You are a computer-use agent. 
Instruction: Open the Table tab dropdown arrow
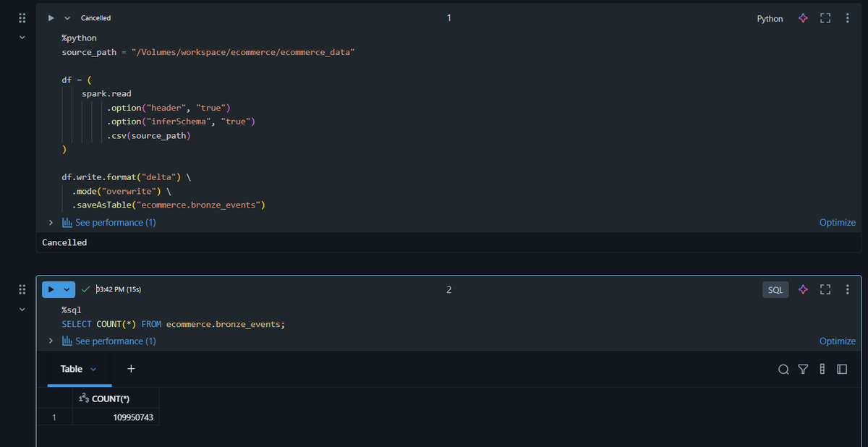(94, 369)
